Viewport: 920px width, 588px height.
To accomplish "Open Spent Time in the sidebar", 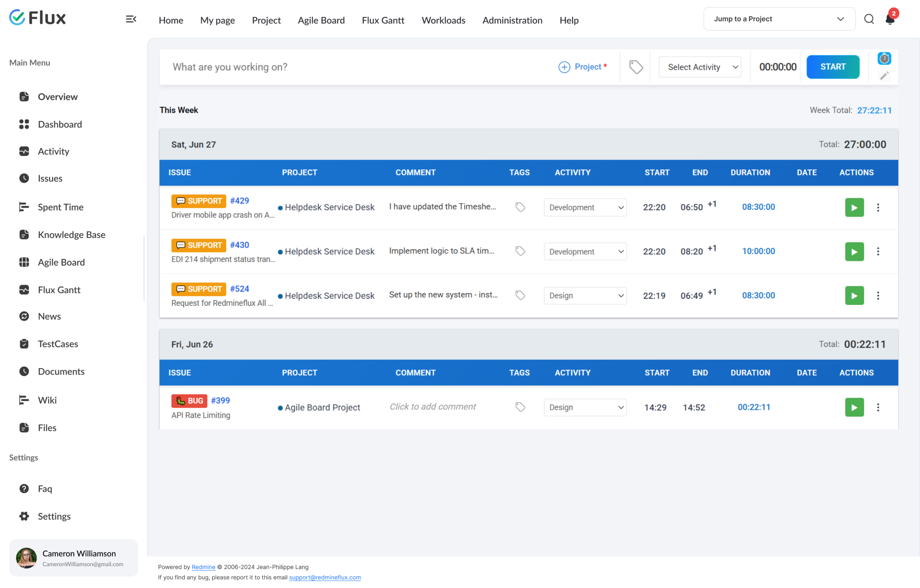I will pyautogui.click(x=60, y=207).
